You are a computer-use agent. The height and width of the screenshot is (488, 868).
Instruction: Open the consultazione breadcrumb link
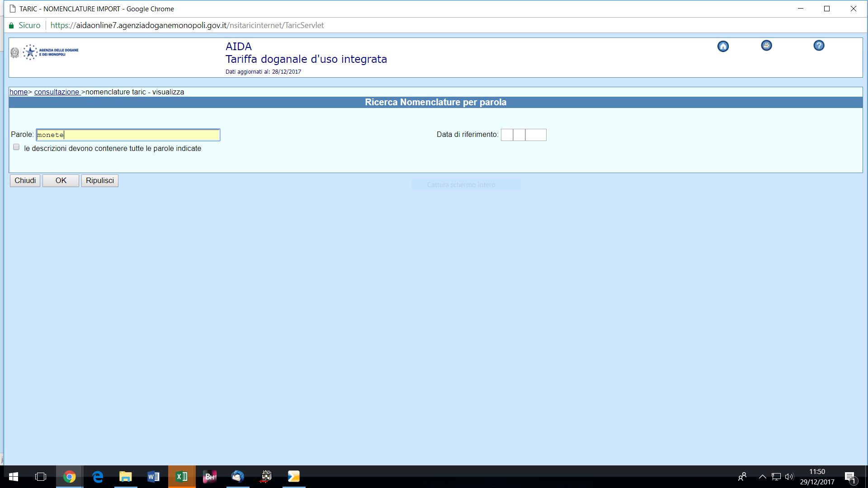tap(57, 92)
